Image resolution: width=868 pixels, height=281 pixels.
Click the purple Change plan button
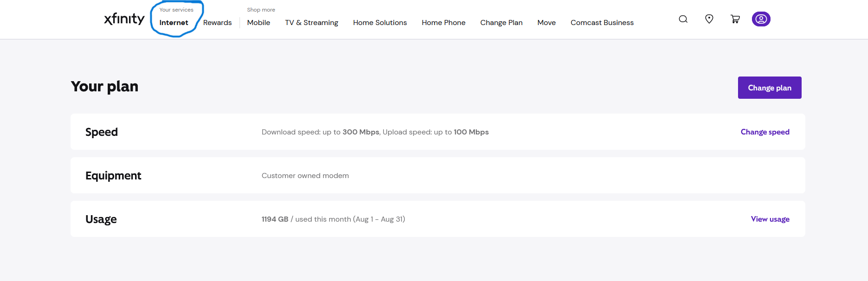click(770, 88)
